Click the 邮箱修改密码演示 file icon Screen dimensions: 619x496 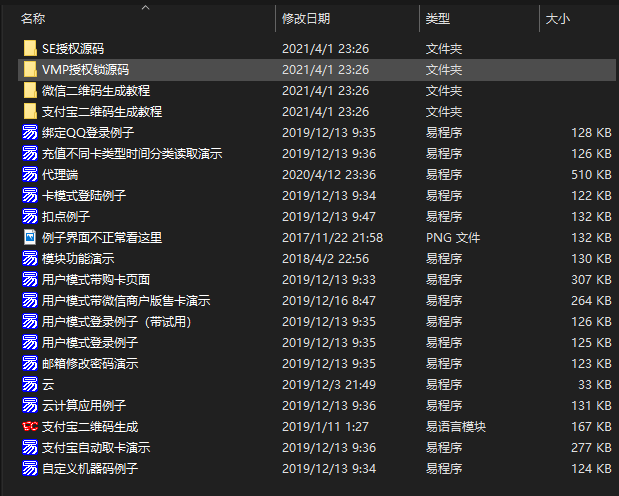pos(30,363)
